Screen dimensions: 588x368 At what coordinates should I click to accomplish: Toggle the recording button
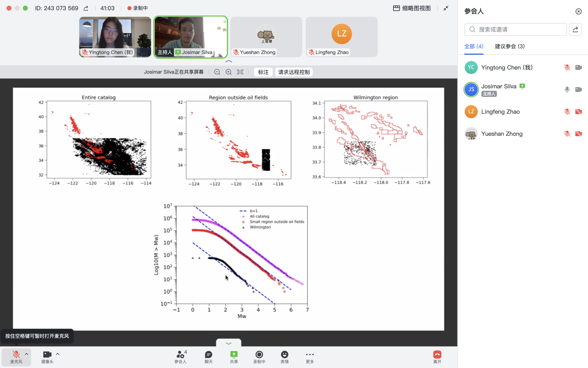click(x=259, y=355)
